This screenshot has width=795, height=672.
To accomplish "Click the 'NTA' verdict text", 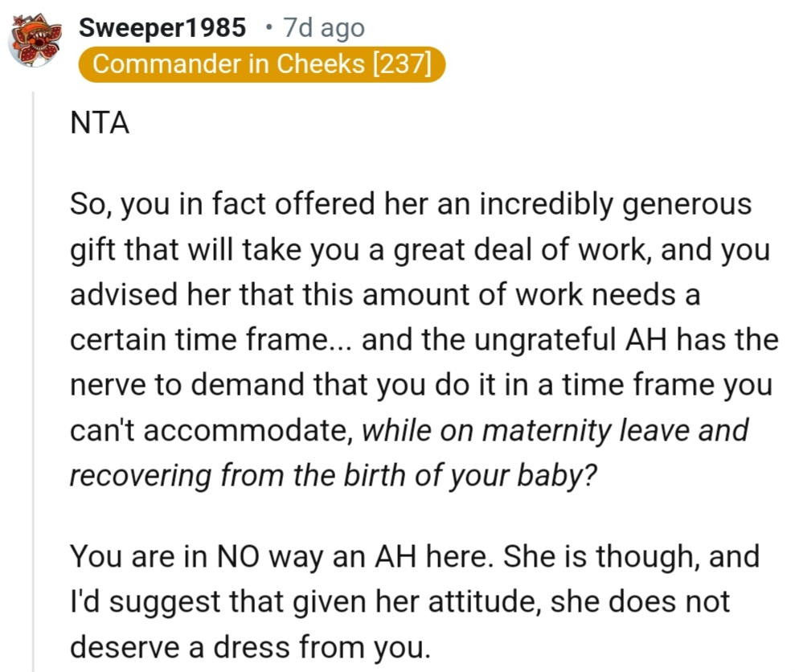I will click(100, 123).
